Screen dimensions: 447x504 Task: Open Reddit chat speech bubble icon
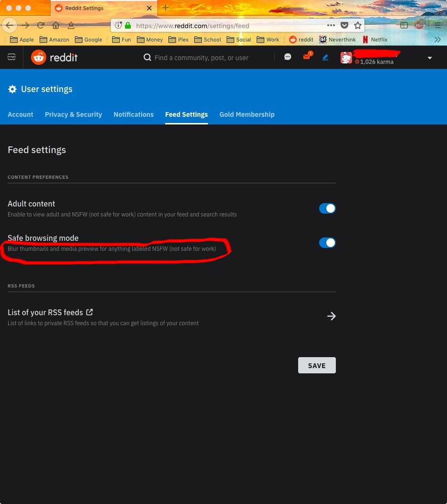click(x=288, y=57)
